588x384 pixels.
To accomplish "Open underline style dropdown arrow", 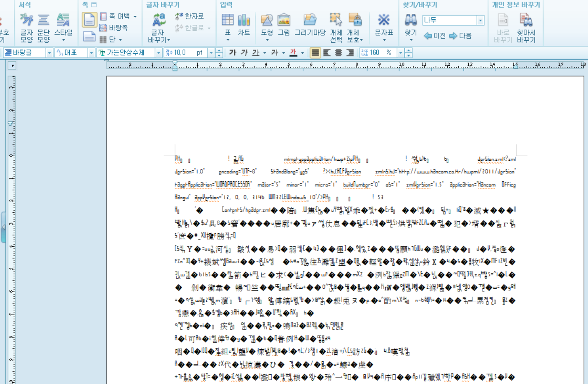I will [265, 53].
